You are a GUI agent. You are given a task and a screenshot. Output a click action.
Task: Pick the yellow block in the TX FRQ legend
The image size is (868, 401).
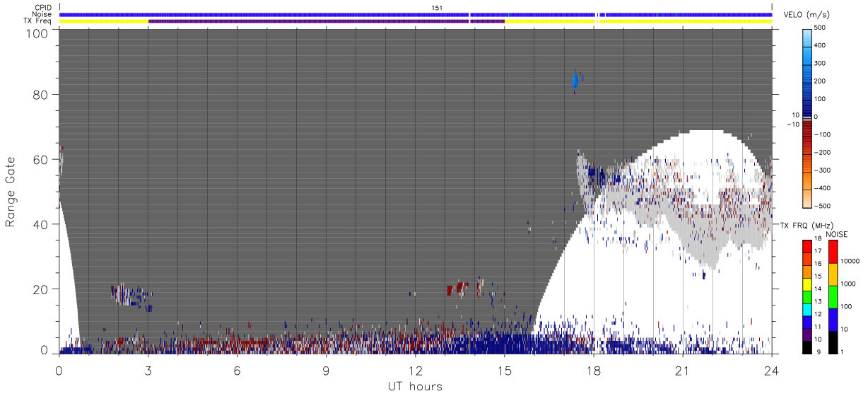pos(807,283)
